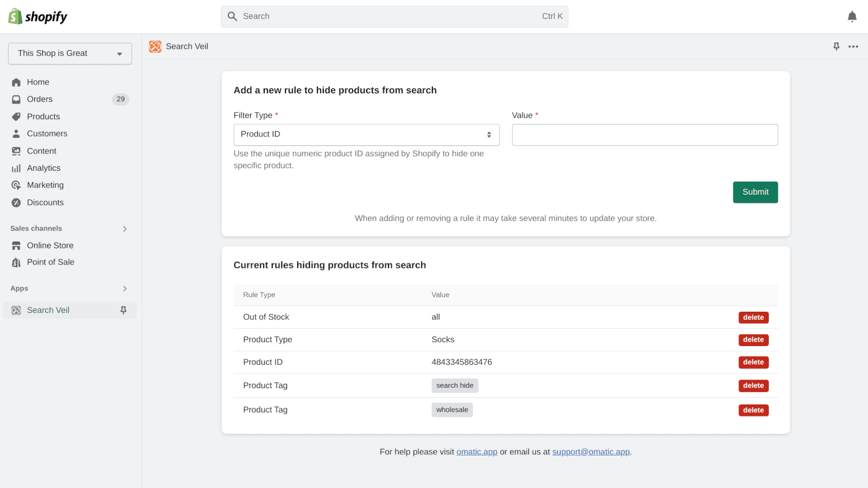Unpin Search Veil next to its sidebar entry
The image size is (868, 488).
[x=124, y=310]
